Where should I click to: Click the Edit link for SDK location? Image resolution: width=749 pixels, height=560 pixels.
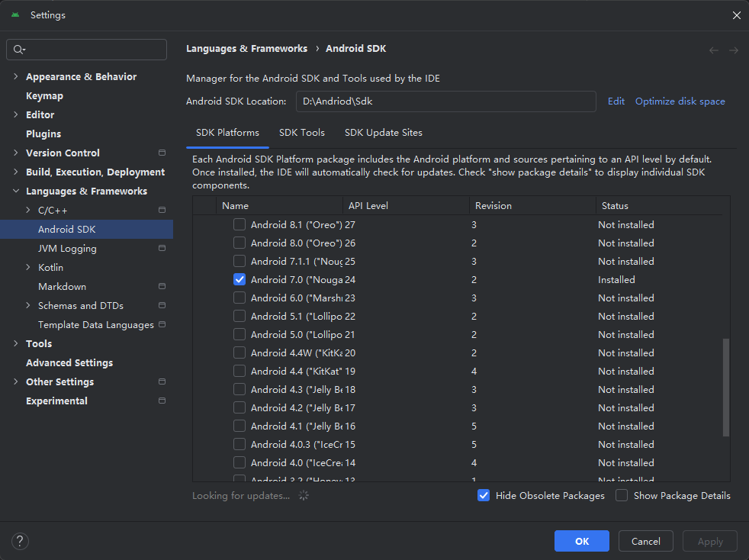[616, 101]
